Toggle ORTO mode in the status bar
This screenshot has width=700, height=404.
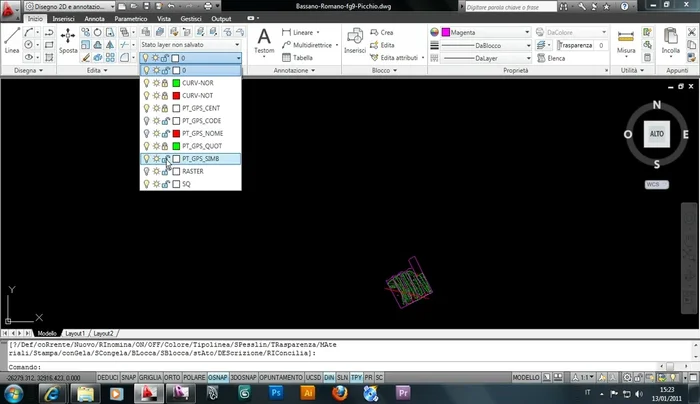click(171, 378)
